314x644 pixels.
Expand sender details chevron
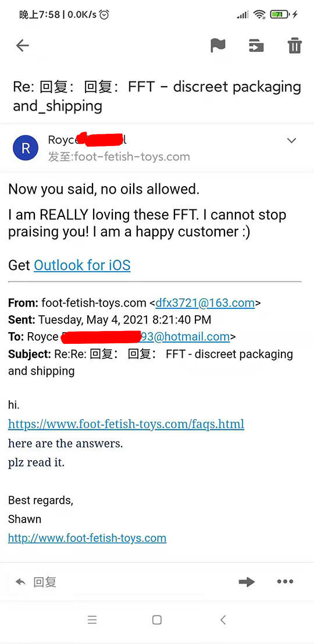[x=291, y=140]
